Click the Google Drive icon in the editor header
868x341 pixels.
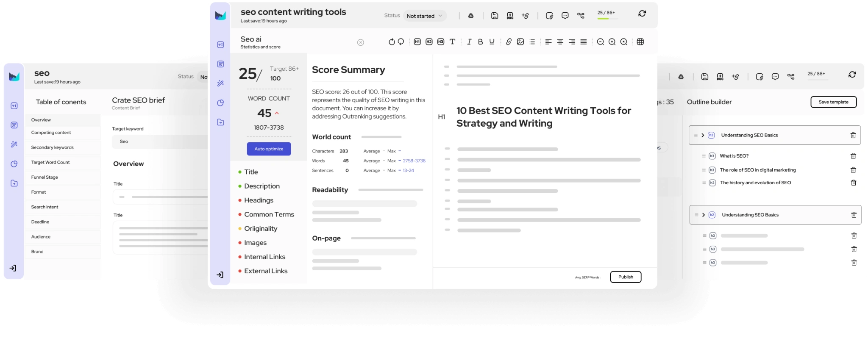point(470,16)
